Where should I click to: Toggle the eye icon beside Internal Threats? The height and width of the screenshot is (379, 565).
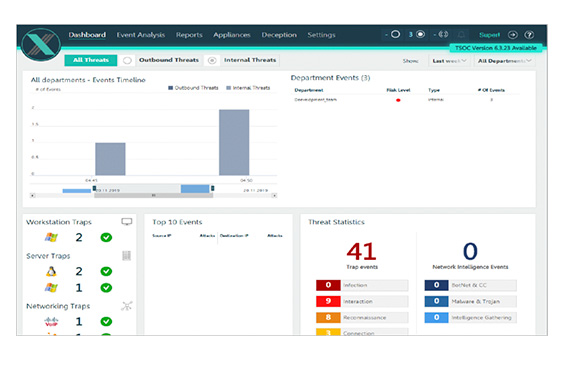[212, 61]
